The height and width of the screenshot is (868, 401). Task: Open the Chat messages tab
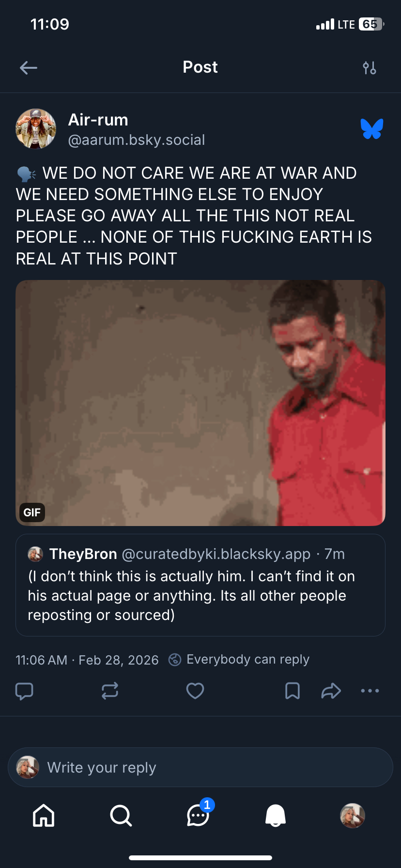198,816
